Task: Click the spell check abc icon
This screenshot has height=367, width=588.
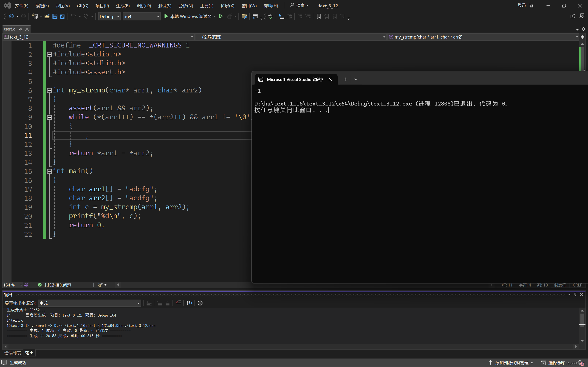Action: (270, 16)
